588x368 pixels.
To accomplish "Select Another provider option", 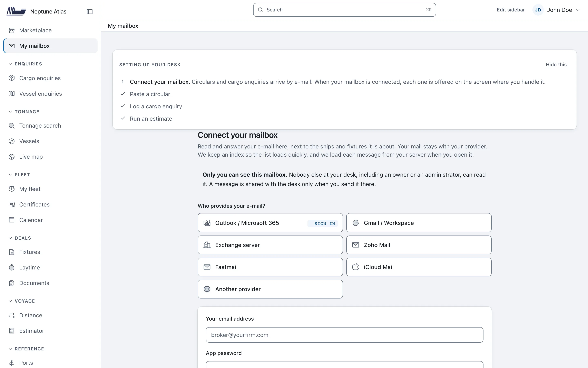I will tap(270, 289).
